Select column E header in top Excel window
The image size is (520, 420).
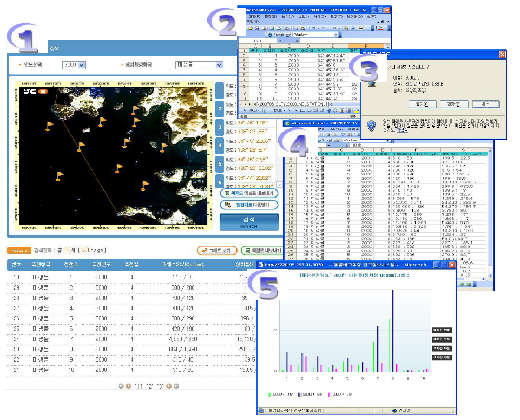pos(333,46)
